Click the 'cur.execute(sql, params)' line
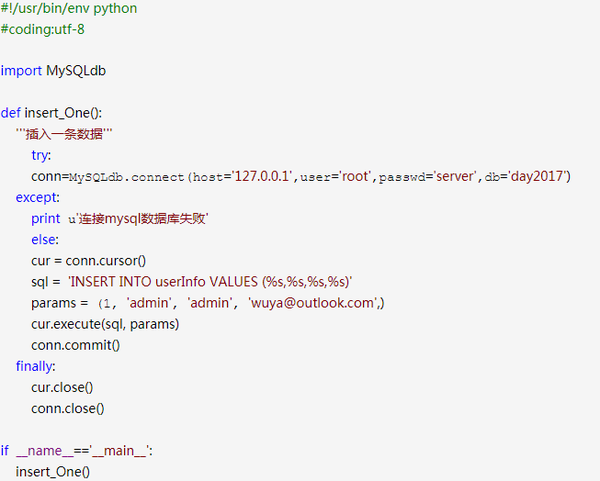 coord(105,324)
